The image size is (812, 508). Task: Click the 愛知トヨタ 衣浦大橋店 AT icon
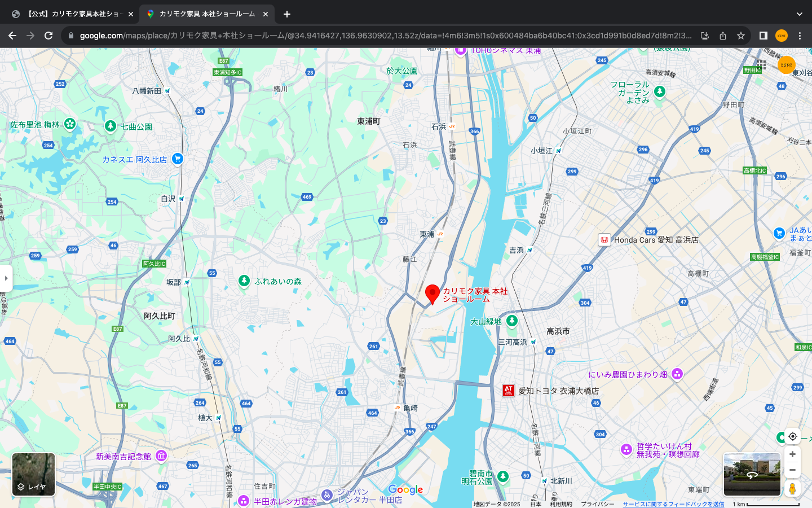coord(509,391)
